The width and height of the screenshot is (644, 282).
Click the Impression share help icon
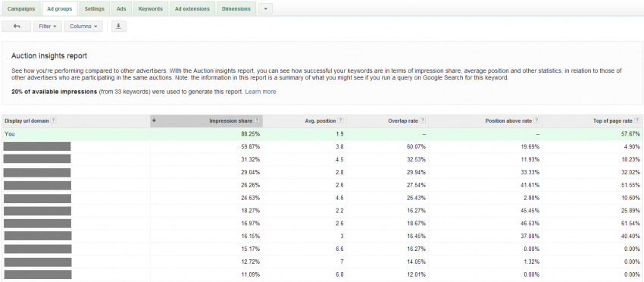coord(257,121)
